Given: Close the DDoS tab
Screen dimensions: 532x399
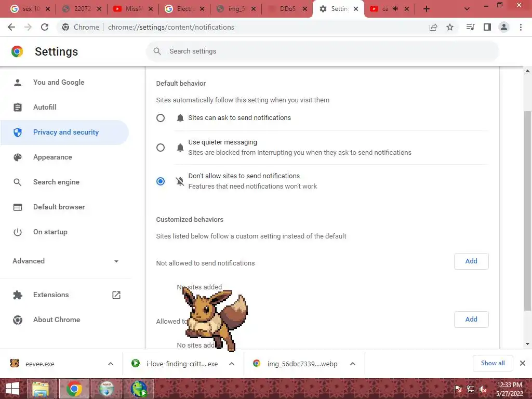Looking at the screenshot, I should (x=304, y=9).
